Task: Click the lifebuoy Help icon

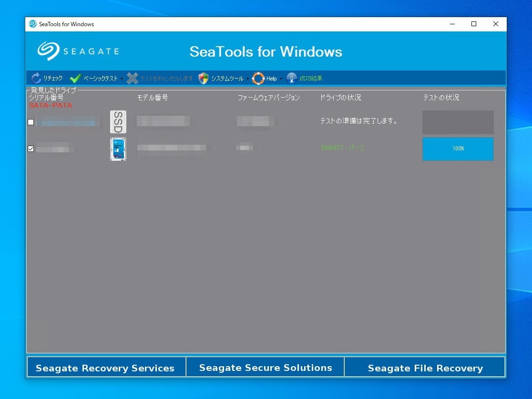Action: pyautogui.click(x=258, y=79)
